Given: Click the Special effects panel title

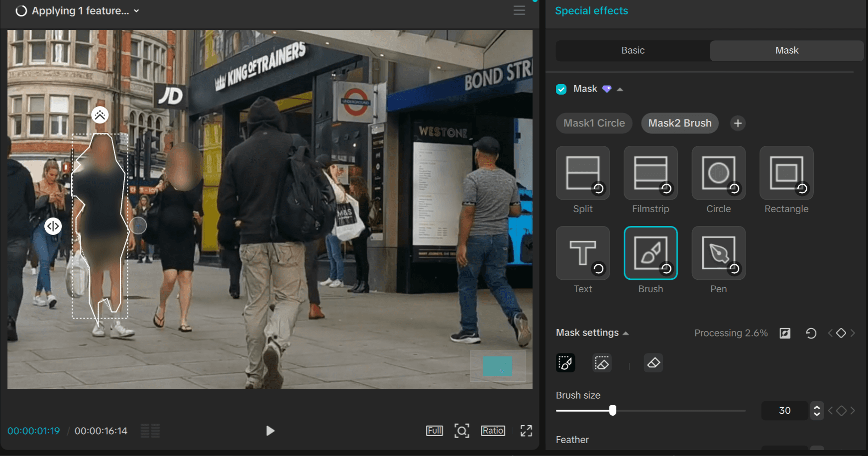Looking at the screenshot, I should click(x=591, y=10).
